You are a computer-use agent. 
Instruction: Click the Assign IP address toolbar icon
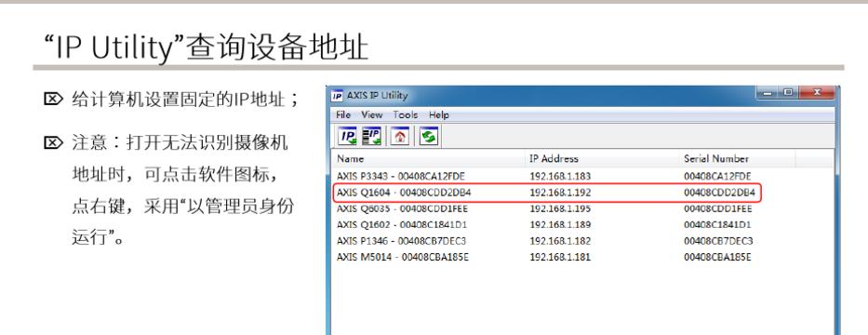(348, 136)
